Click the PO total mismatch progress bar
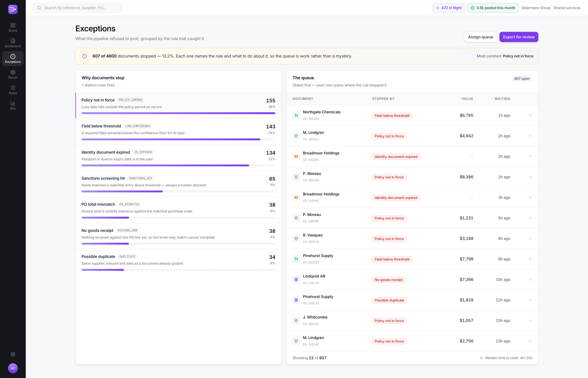 click(x=178, y=217)
